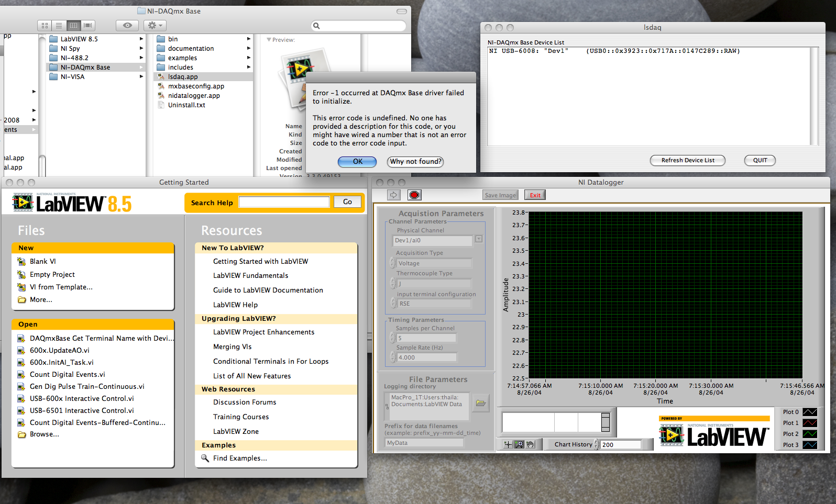Image resolution: width=836 pixels, height=504 pixels.
Task: Click Refresh Device List in lsdaq window
Action: [688, 161]
